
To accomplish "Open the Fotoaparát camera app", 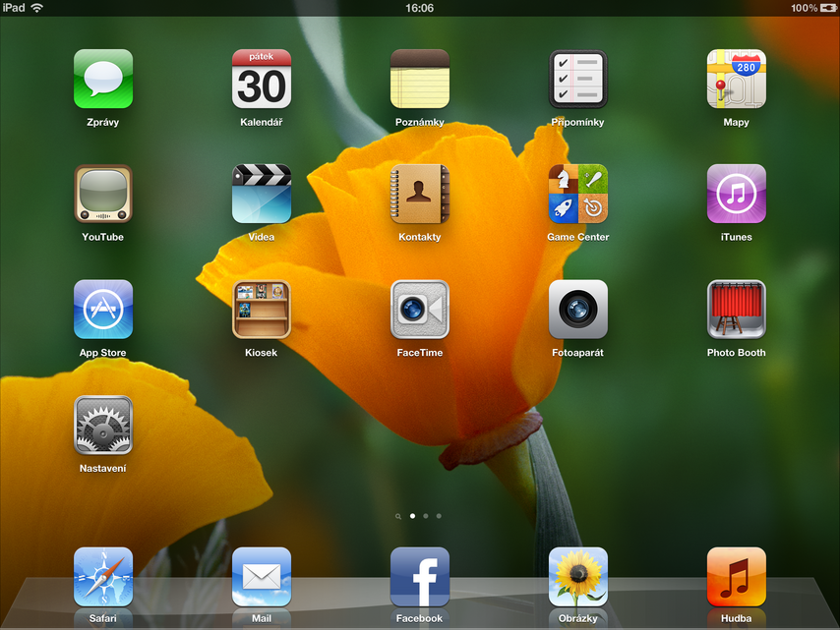I will 577,310.
